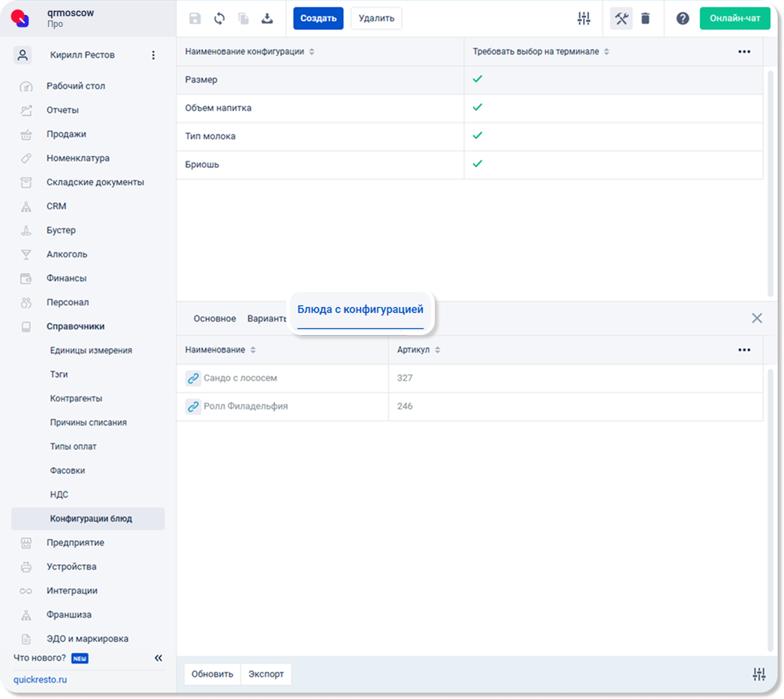Click the save floppy disk icon
The image size is (784, 699).
tap(195, 18)
